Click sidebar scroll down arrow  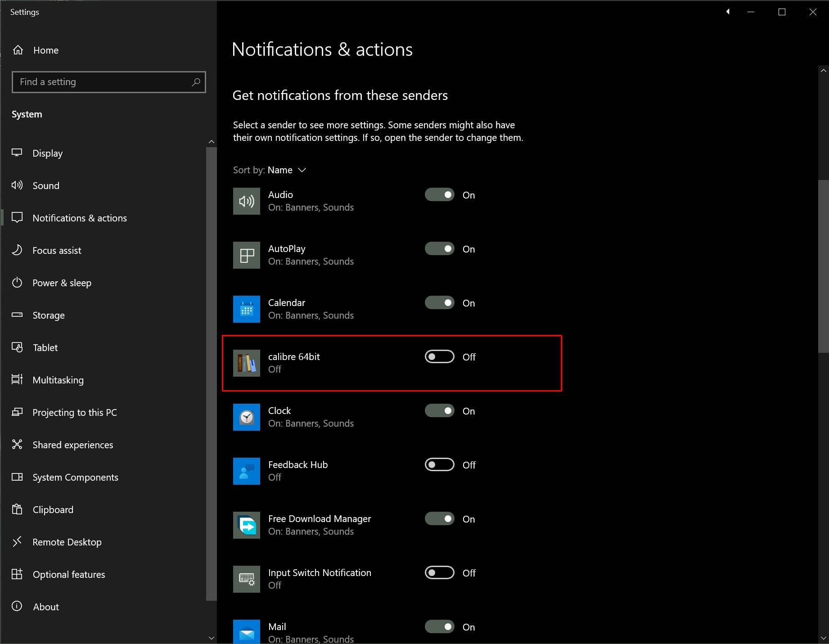[x=212, y=638]
